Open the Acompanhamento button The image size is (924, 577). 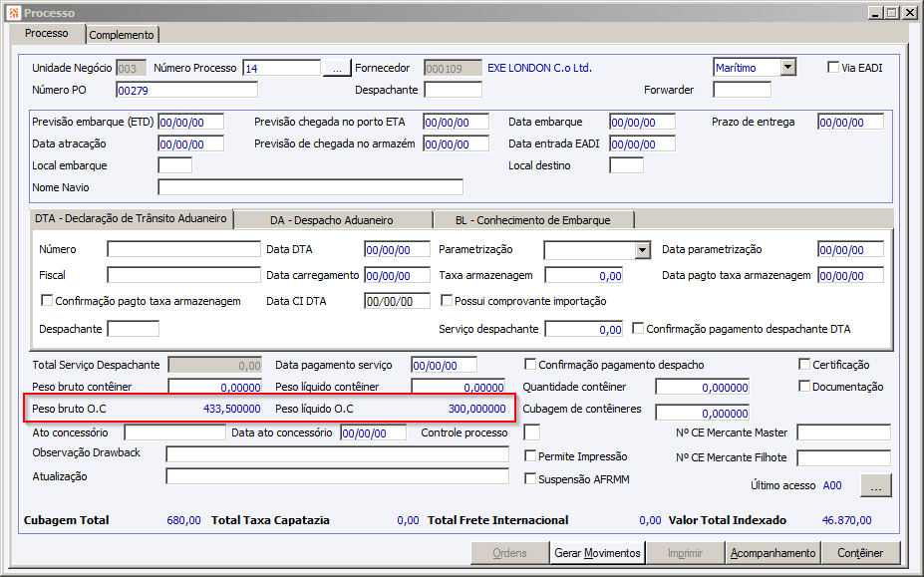[x=772, y=553]
